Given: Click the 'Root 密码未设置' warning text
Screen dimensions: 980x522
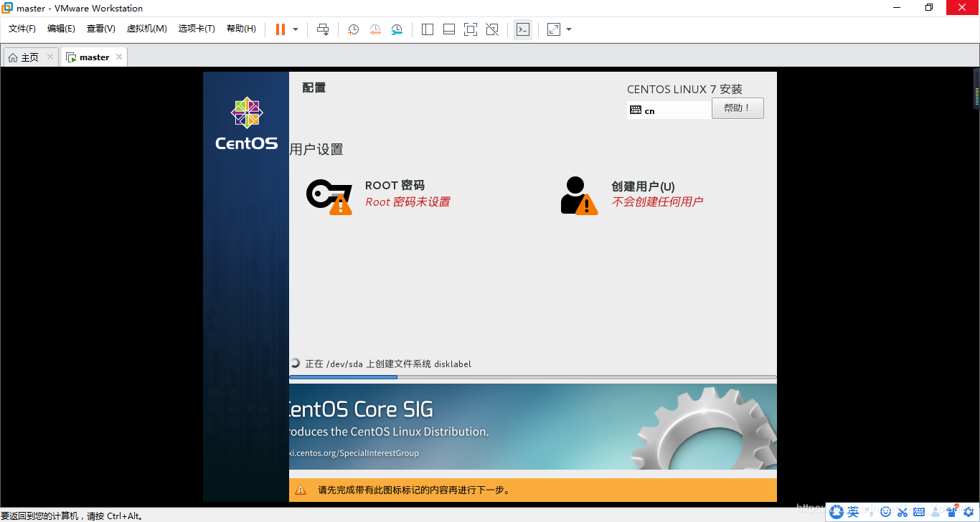Looking at the screenshot, I should click(x=408, y=202).
